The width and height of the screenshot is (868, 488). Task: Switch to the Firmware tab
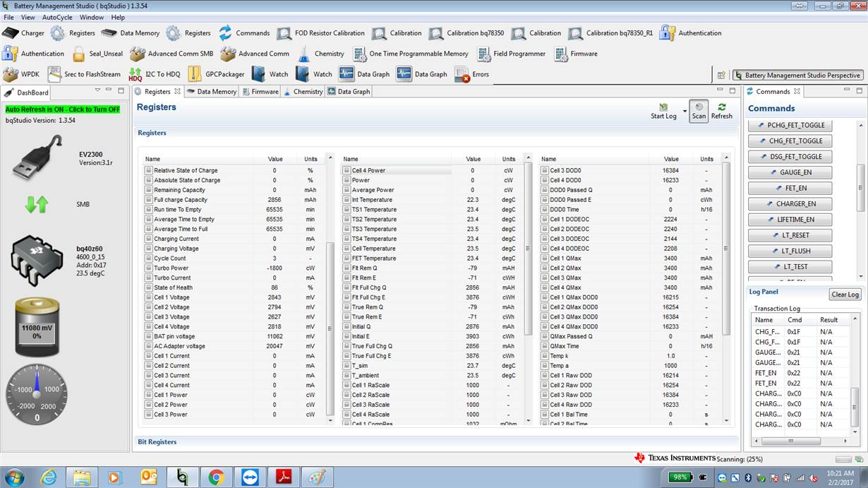[x=260, y=92]
